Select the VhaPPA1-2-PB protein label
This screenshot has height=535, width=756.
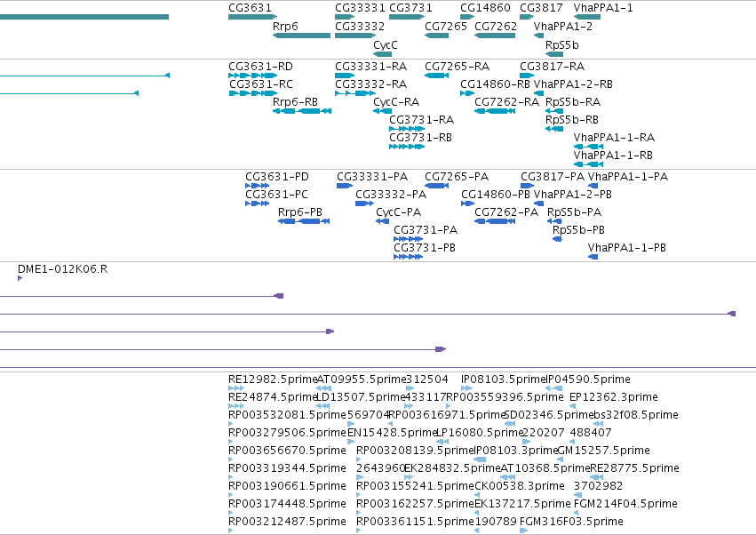pos(572,195)
